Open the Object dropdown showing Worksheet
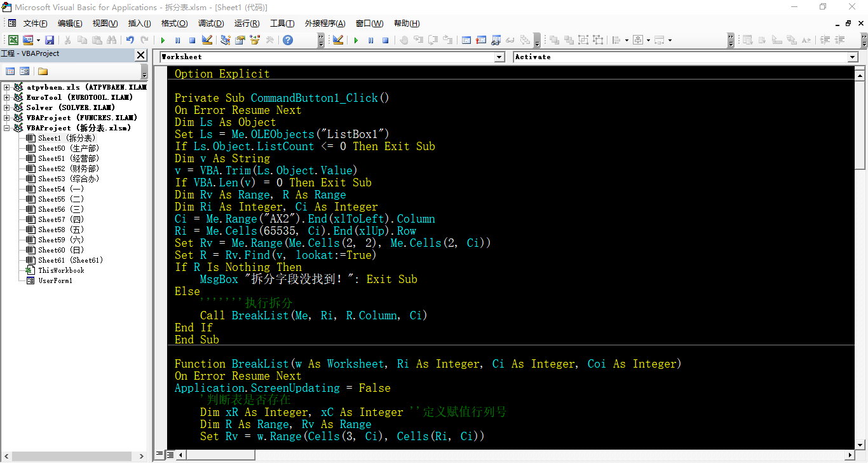The image size is (868, 463). 499,57
